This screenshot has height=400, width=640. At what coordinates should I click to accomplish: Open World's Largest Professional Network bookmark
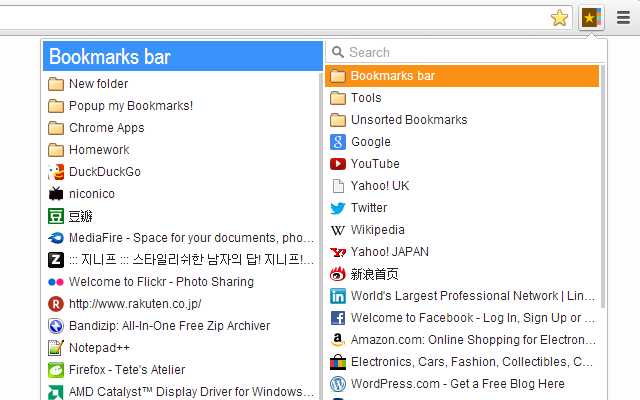coord(473,296)
